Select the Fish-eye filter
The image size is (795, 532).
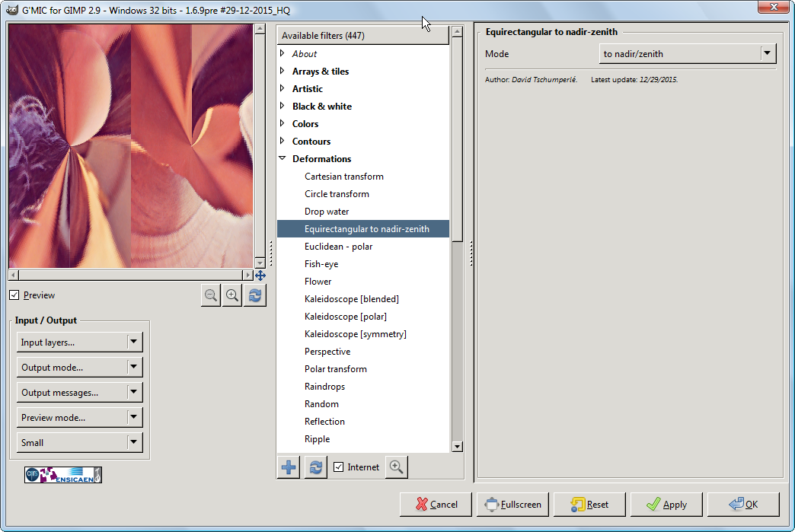(363, 264)
